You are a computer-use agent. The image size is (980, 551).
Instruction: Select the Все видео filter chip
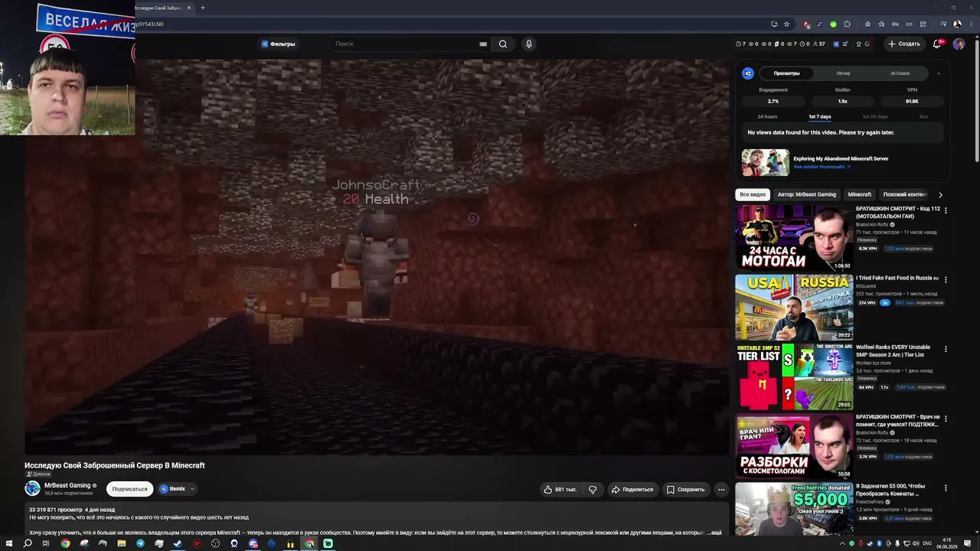click(x=753, y=194)
